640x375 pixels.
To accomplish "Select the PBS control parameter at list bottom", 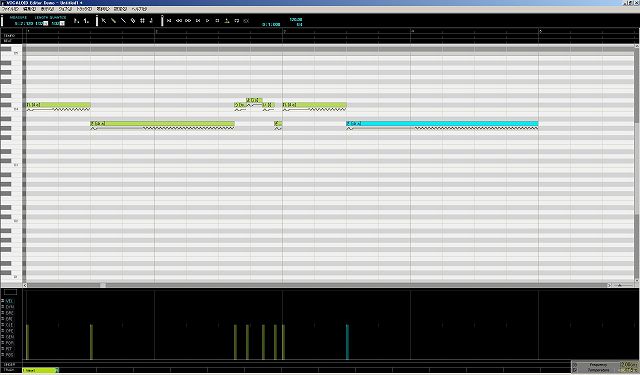I will (9, 355).
